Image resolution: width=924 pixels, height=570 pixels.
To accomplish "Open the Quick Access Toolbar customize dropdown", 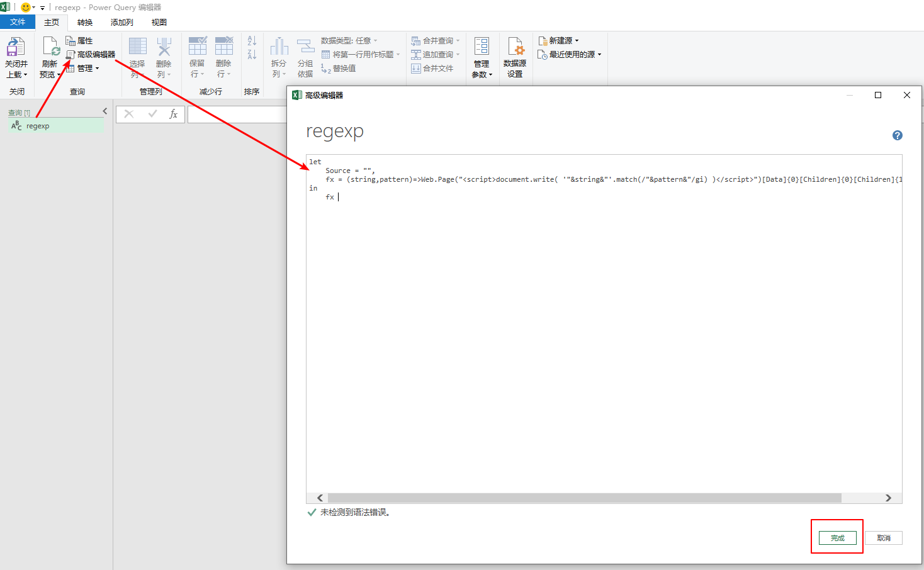I will [x=42, y=8].
